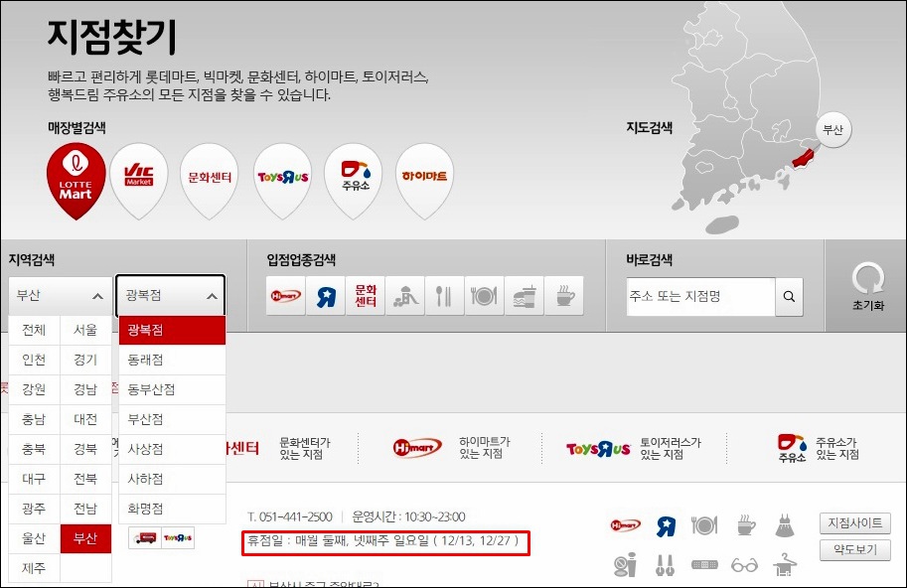
Task: Select 경남 in region list
Action: pyautogui.click(x=85, y=389)
